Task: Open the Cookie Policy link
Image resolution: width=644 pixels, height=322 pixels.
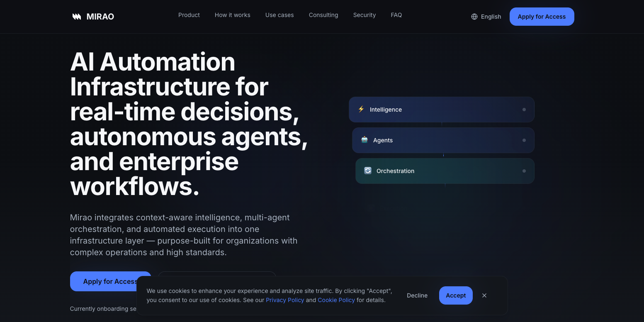Action: 336,300
